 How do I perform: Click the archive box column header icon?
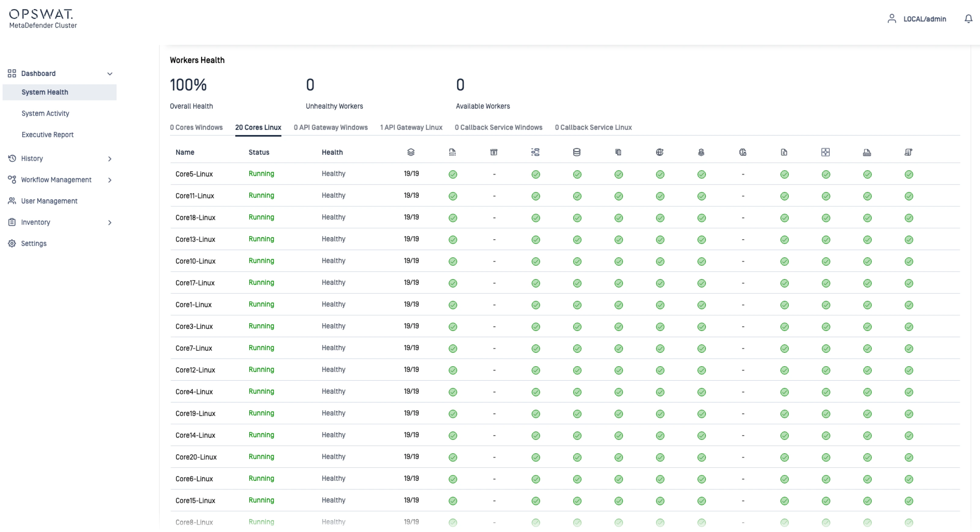[x=494, y=152]
